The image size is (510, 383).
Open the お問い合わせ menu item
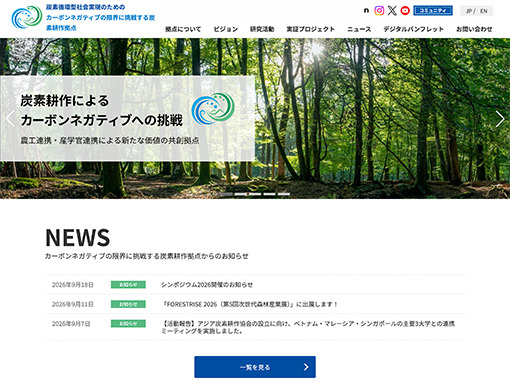[474, 29]
